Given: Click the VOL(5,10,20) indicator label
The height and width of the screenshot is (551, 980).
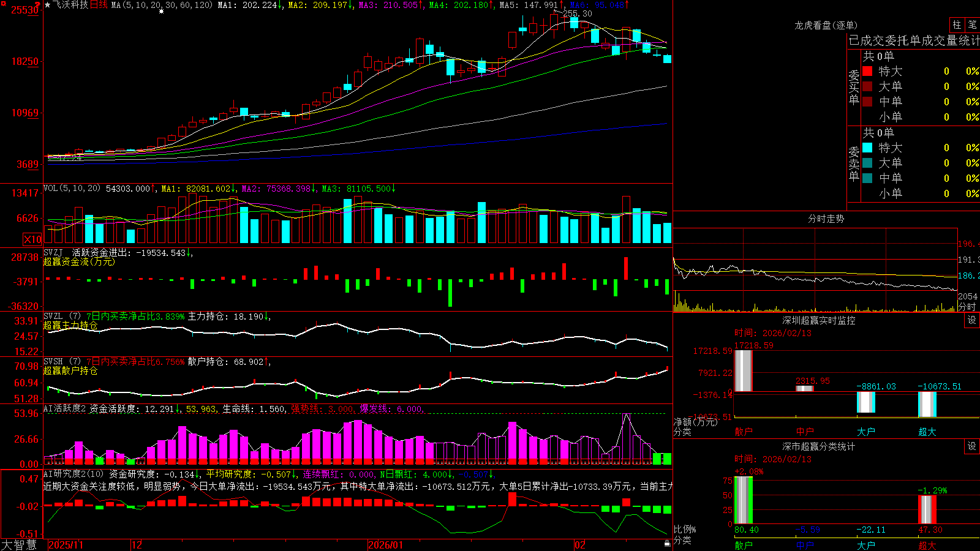Looking at the screenshot, I should point(72,189).
